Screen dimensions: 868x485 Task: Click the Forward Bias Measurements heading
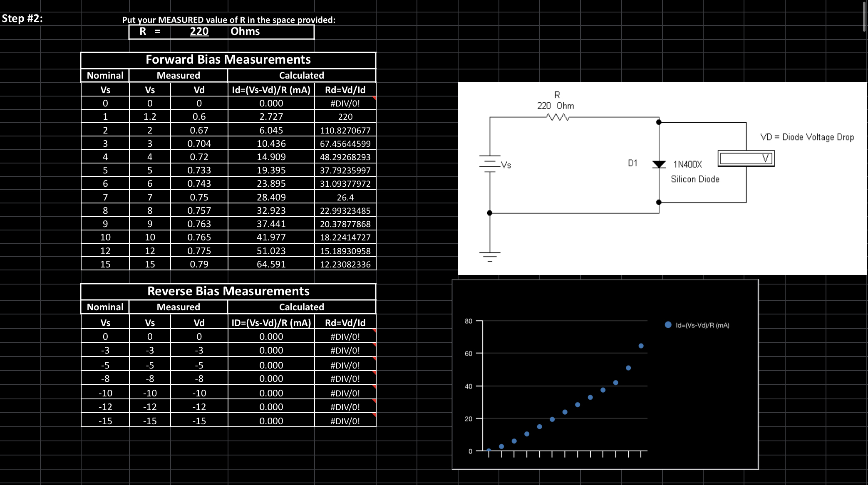(228, 60)
